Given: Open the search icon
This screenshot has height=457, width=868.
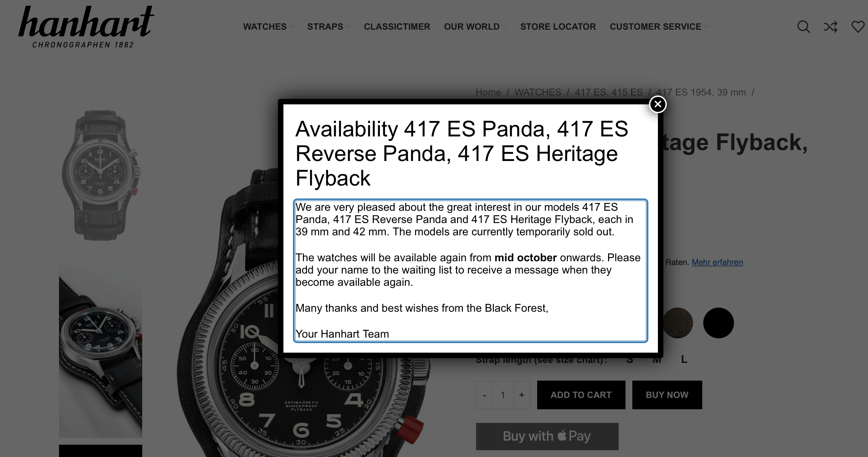Looking at the screenshot, I should point(803,27).
